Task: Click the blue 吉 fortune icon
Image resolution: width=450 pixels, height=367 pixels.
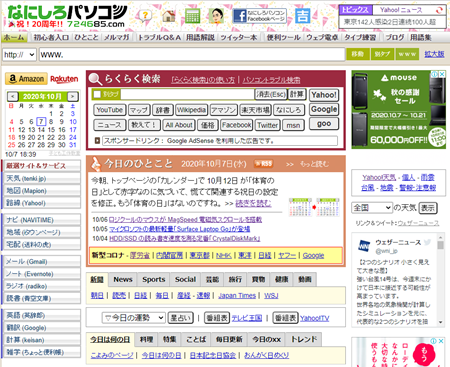Action: (x=303, y=16)
